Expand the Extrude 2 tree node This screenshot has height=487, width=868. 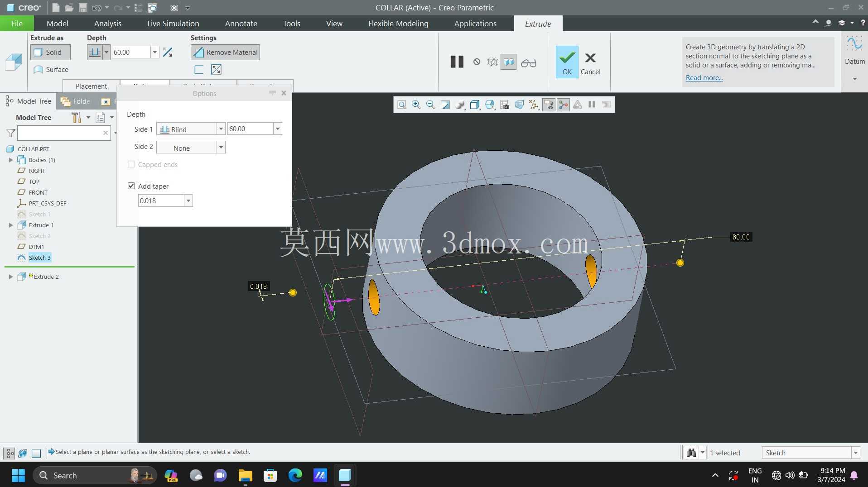pyautogui.click(x=11, y=277)
